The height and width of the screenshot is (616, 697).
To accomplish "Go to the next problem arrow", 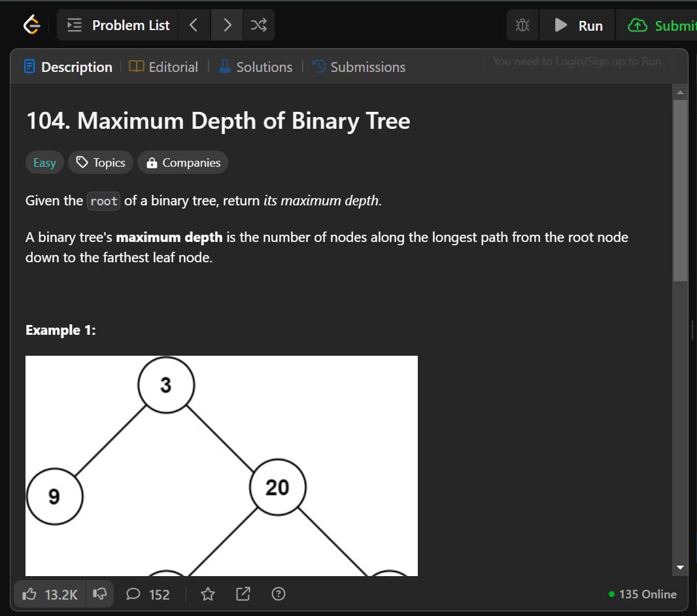I will click(x=227, y=25).
